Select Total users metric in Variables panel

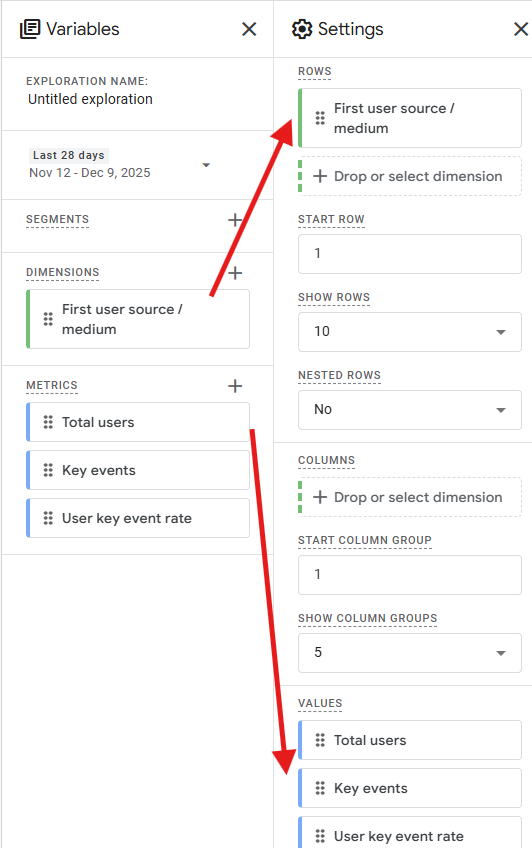[x=138, y=422]
